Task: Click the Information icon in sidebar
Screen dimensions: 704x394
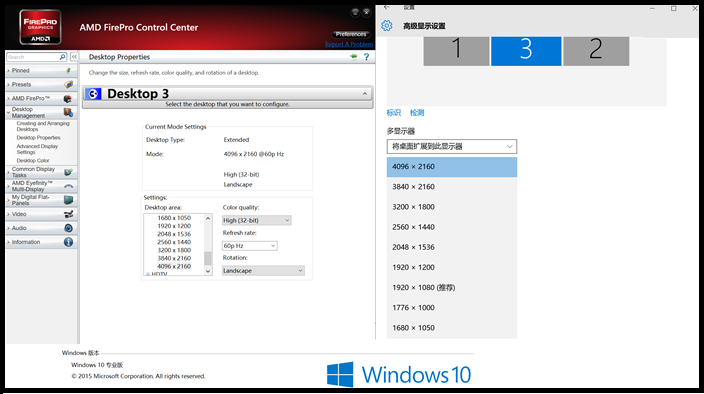Action: point(68,242)
